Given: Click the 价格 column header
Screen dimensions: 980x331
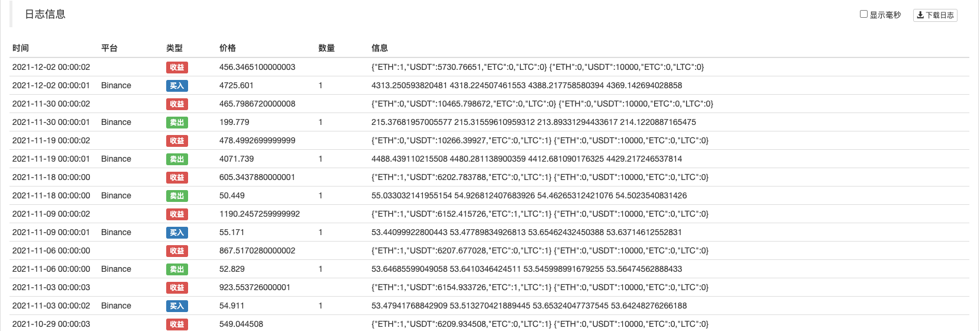Looking at the screenshot, I should pyautogui.click(x=228, y=48).
